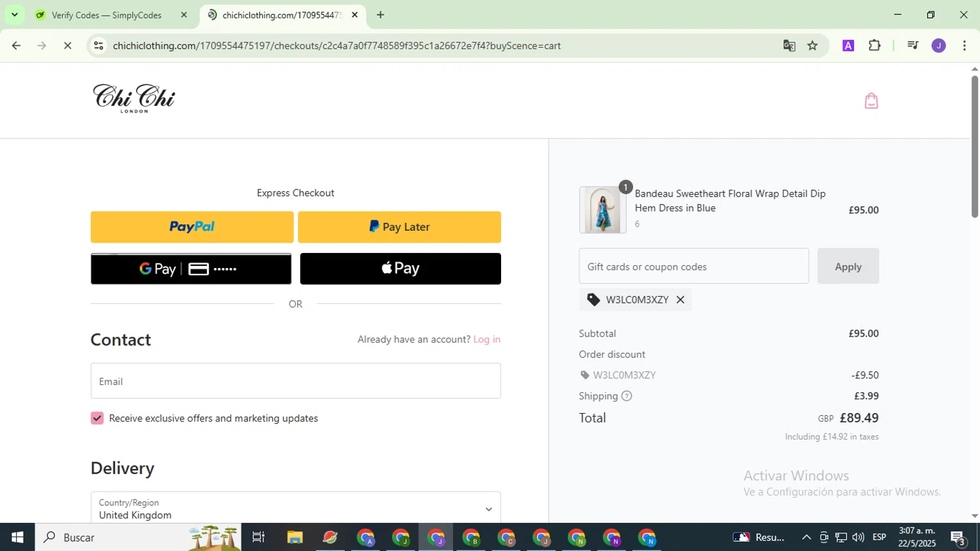Click the Buscar taskbar search box

(138, 537)
